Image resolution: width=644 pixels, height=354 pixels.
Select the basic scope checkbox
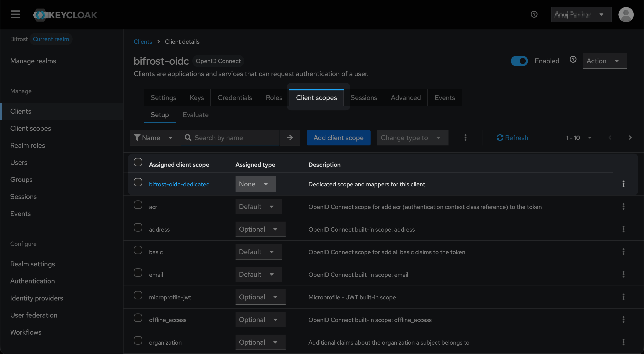[138, 250]
